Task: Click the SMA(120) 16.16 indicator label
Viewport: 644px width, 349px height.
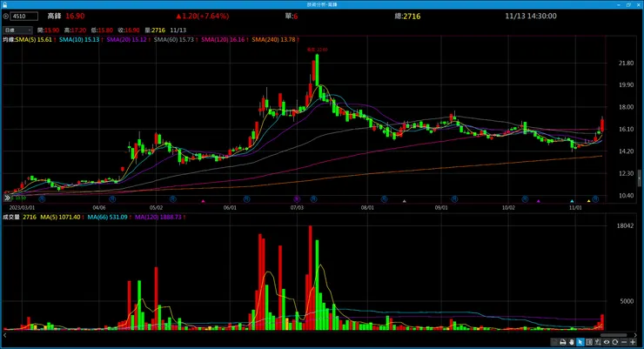Action: point(225,39)
